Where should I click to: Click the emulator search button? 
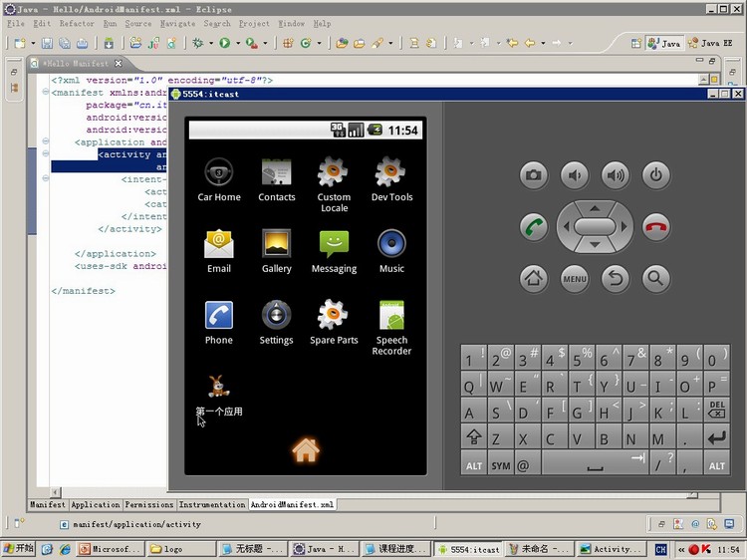coord(656,278)
